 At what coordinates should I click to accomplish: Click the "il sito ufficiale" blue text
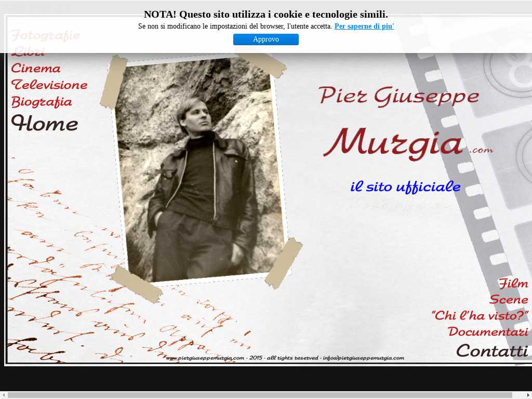point(405,187)
